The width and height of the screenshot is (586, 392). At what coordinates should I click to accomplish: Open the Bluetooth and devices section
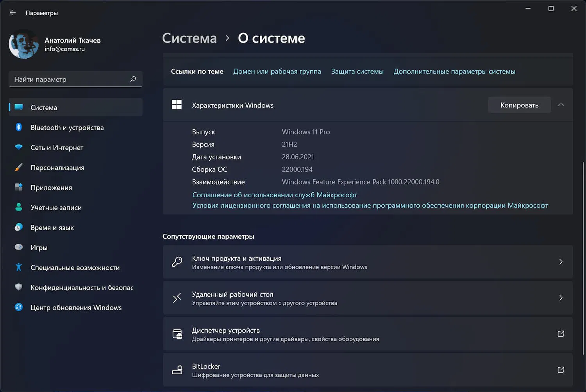coord(19,127)
